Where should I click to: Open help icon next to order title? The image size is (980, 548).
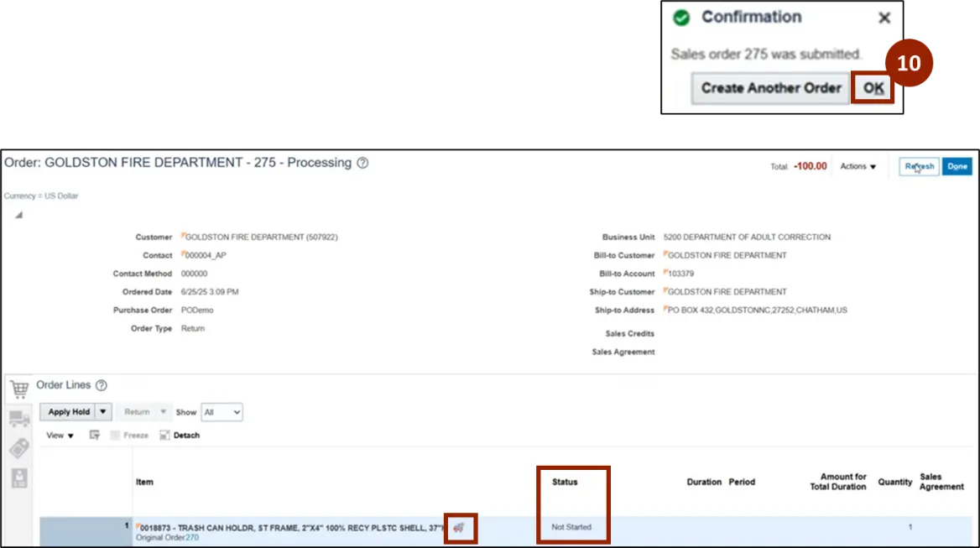(362, 163)
